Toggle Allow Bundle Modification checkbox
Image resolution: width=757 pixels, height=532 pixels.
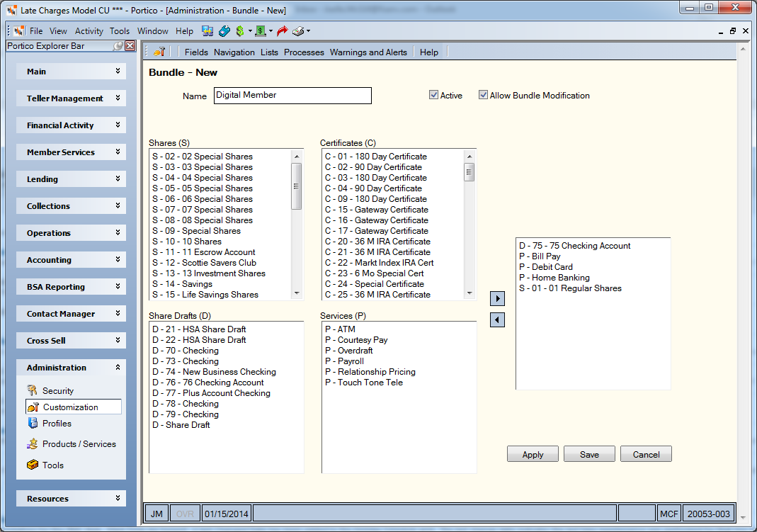[483, 95]
